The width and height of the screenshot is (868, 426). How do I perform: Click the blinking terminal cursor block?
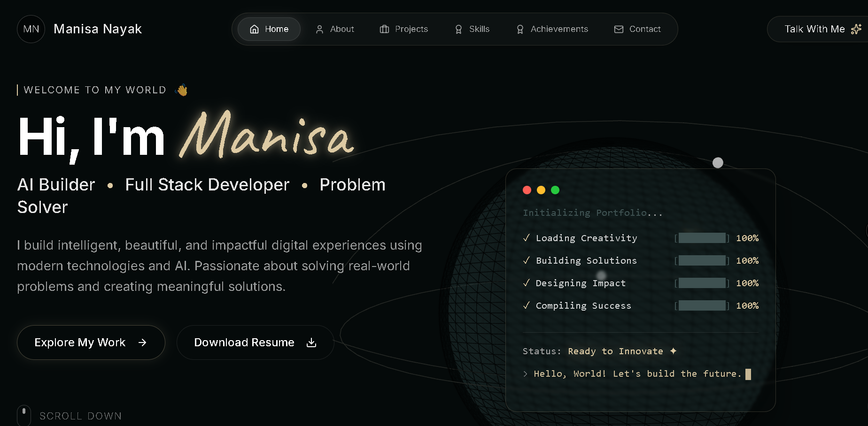tap(748, 374)
